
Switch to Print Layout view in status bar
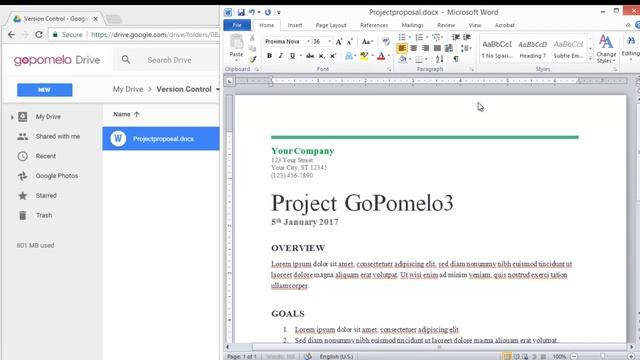(507, 356)
